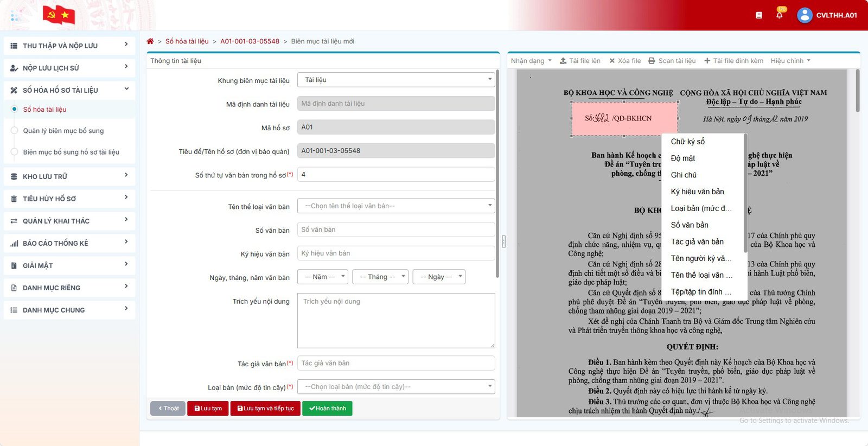Open the Năm year dropdown
This screenshot has width=868, height=446.
pos(322,277)
